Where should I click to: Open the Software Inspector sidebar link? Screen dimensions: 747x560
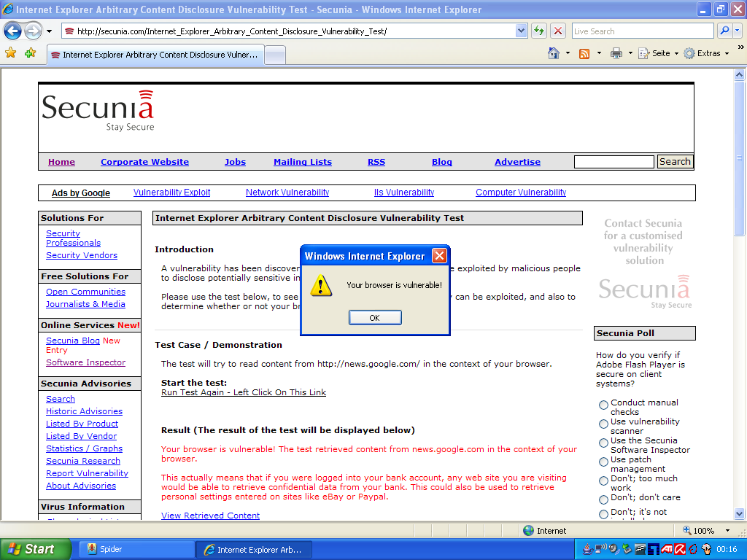(86, 362)
